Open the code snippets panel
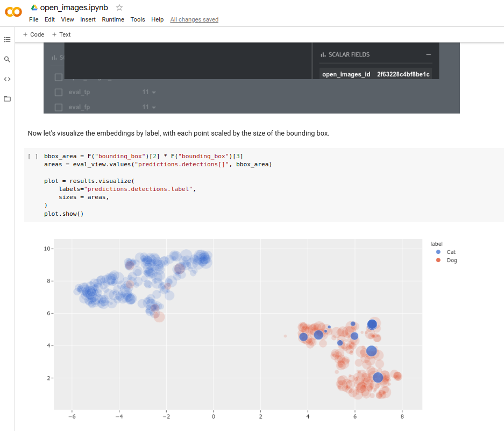Screen dimensions: 504x431 click(7, 79)
